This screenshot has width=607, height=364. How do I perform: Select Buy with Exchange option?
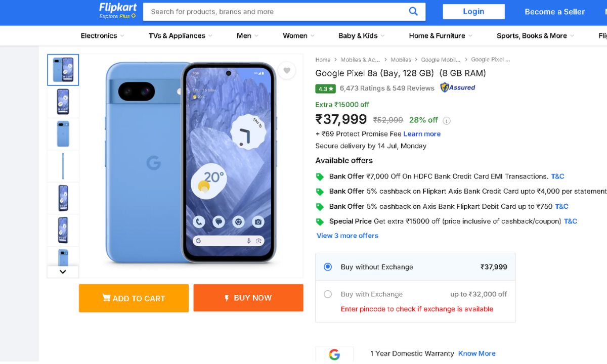[x=328, y=294]
